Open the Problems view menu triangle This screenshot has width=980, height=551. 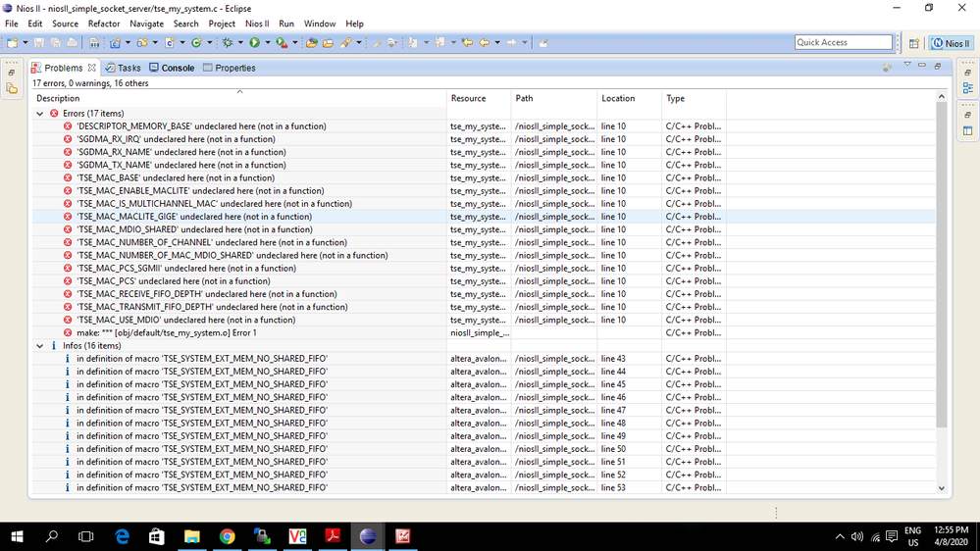(907, 66)
